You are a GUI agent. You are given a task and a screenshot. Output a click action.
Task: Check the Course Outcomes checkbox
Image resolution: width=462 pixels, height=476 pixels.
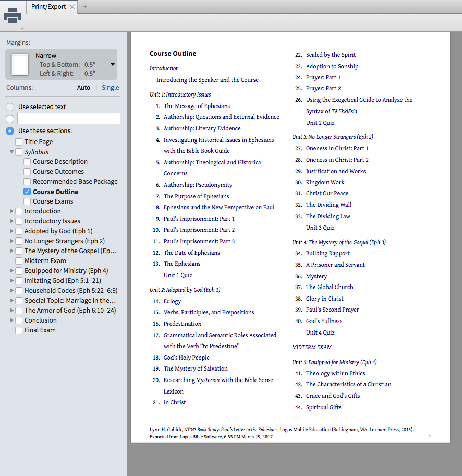coord(27,172)
